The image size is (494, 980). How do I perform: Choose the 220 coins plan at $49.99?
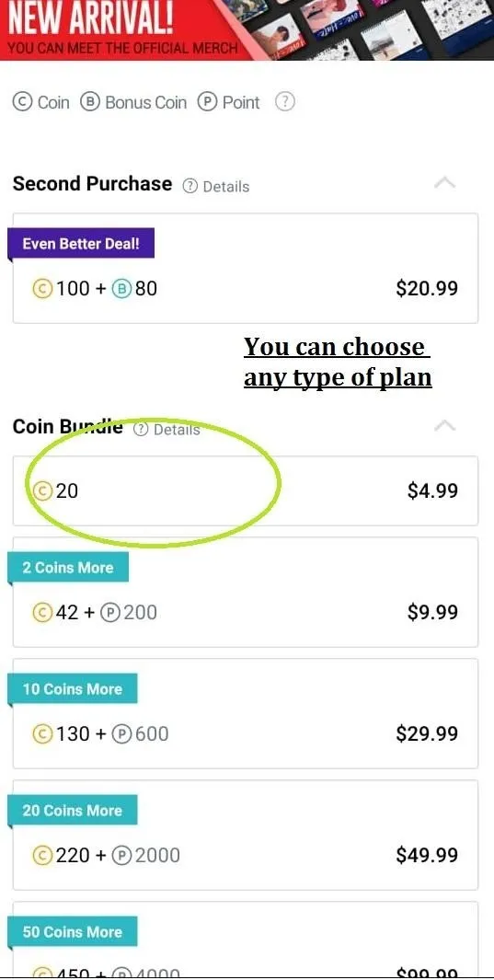click(246, 835)
